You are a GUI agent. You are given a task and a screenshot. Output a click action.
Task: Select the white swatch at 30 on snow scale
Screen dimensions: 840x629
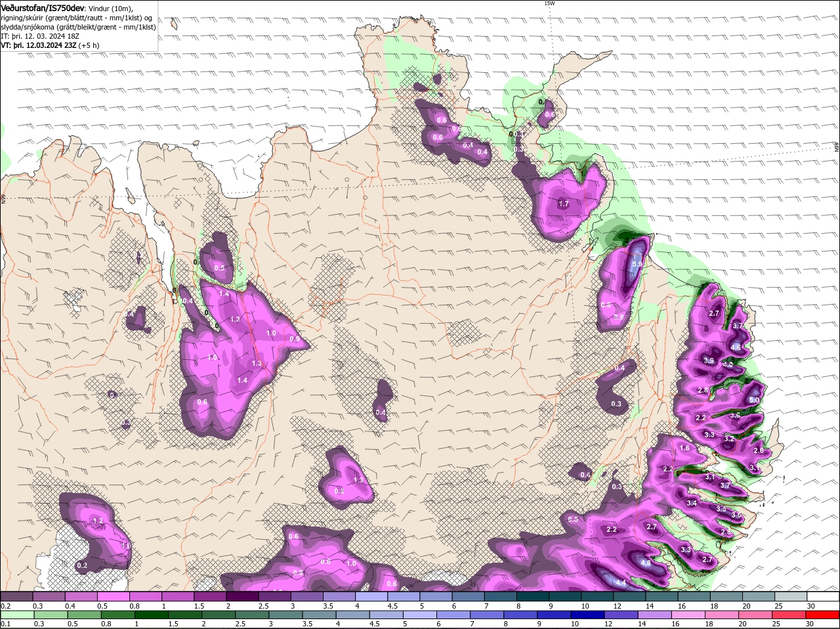[823, 597]
